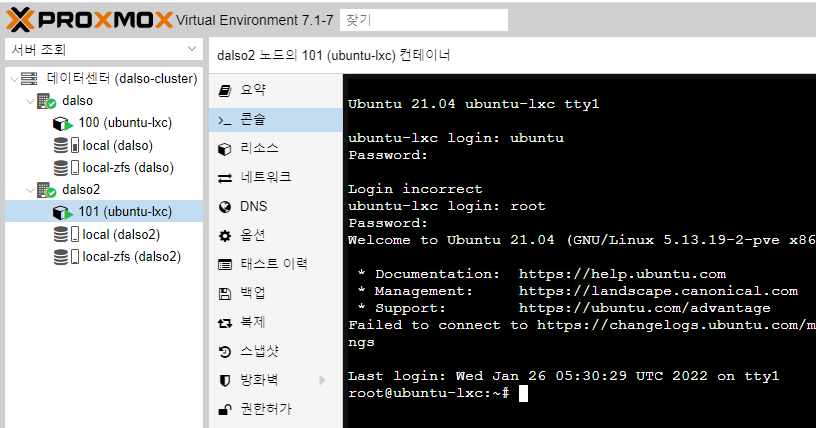Click the 101 (ubuntu-lxc) container cube icon
The width and height of the screenshot is (816, 428).
62,212
